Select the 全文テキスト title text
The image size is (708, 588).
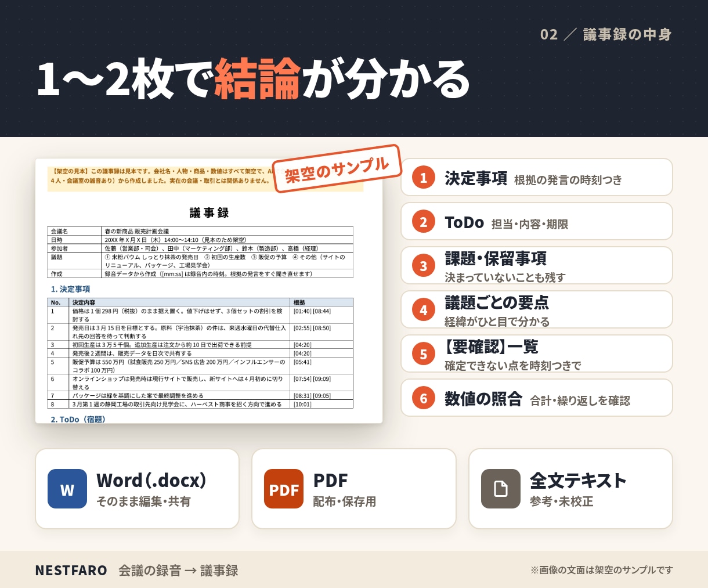pyautogui.click(x=578, y=481)
